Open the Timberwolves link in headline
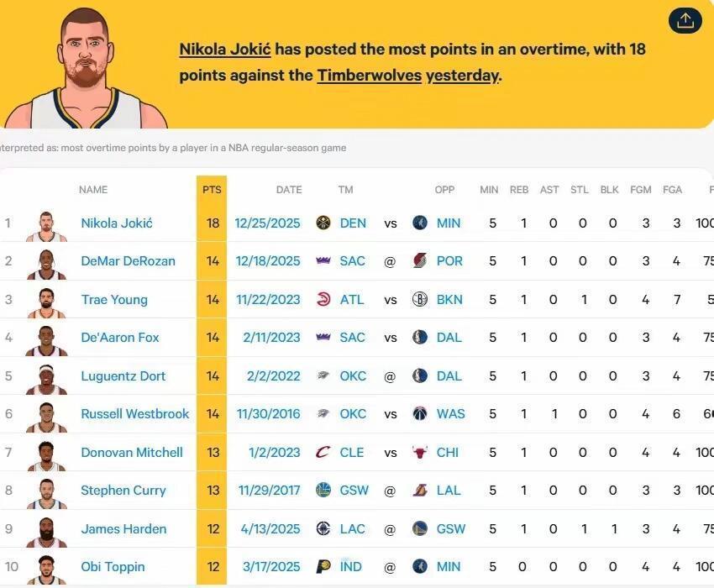This screenshot has width=714, height=588. (370, 75)
